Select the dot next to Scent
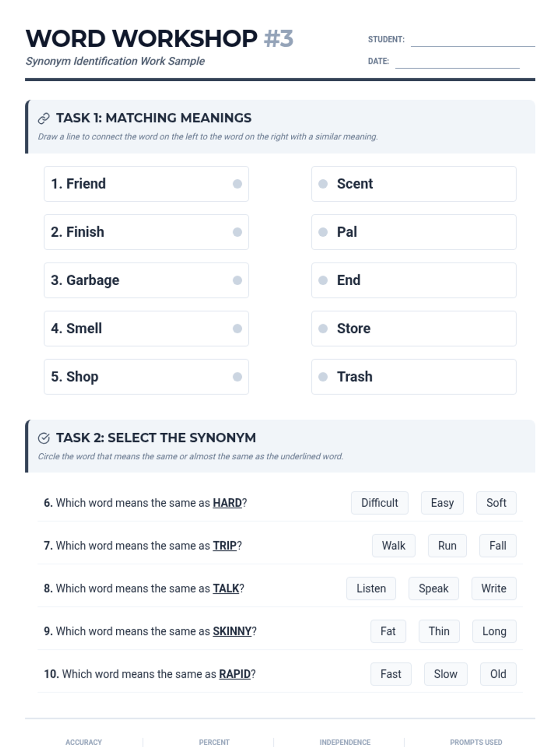 pyautogui.click(x=323, y=184)
